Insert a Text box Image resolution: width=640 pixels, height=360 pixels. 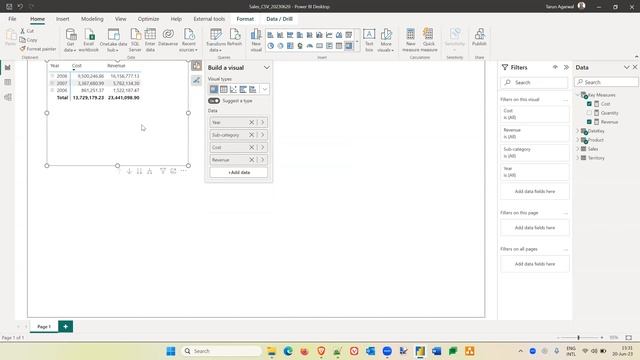(369, 40)
